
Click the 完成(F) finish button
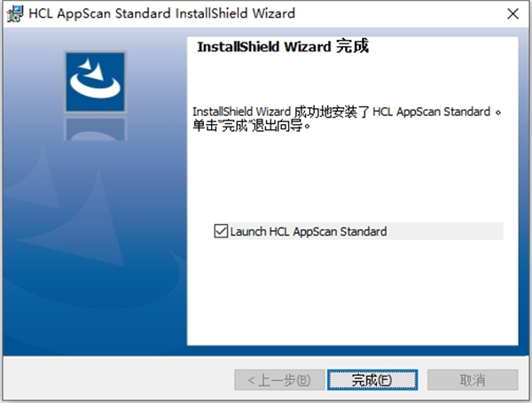tap(372, 380)
